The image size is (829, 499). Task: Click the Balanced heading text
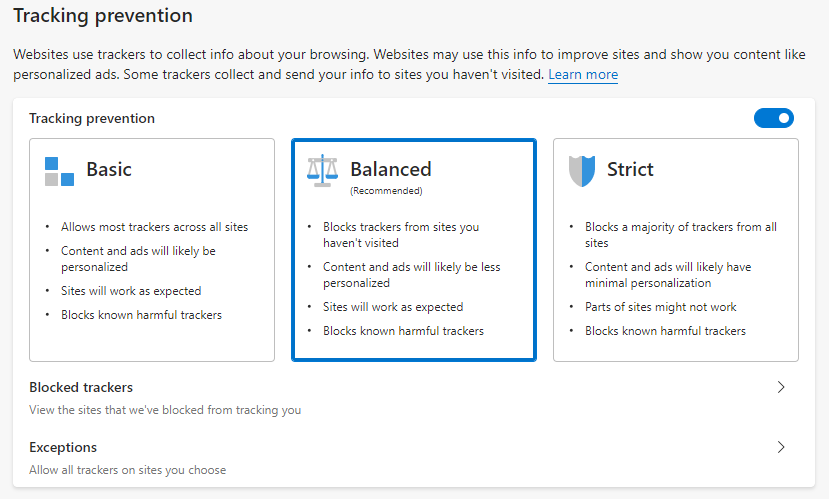point(391,169)
